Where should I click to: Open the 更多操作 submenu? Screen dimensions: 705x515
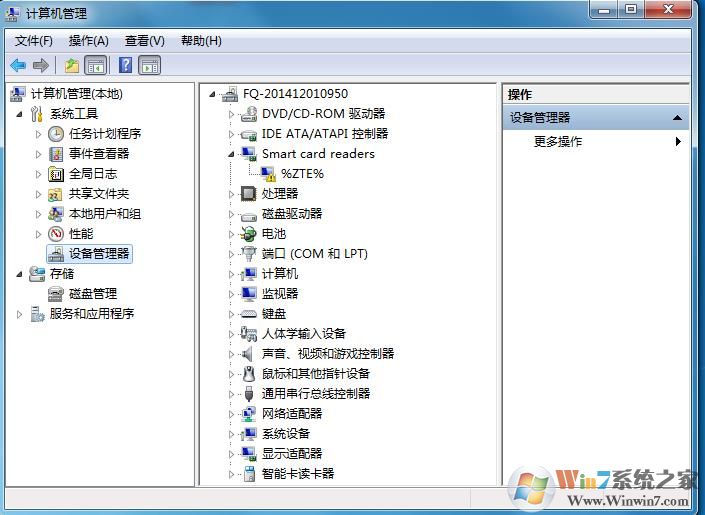pos(596,142)
